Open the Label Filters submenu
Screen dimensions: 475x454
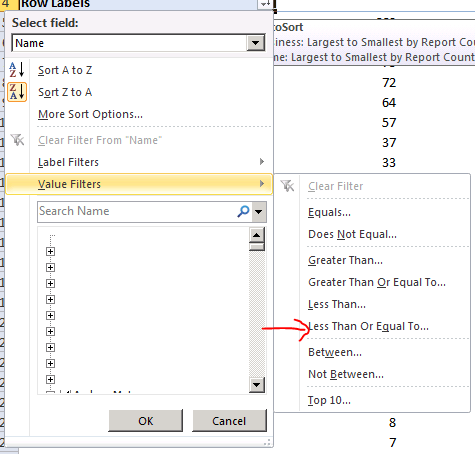click(139, 162)
